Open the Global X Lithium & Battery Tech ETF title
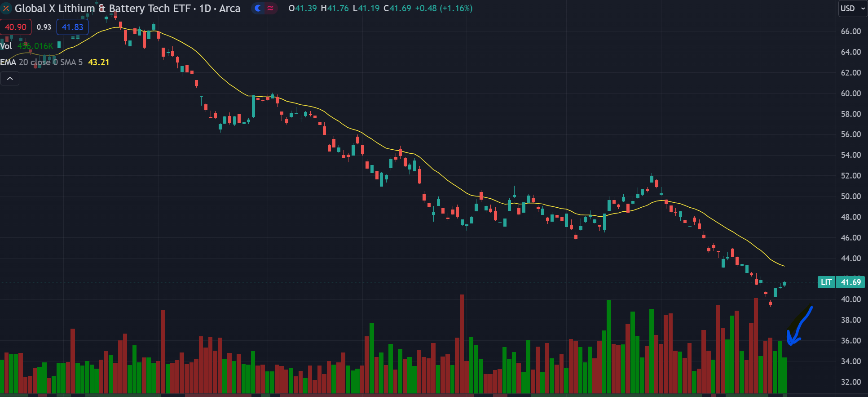This screenshot has width=868, height=397. pos(128,9)
